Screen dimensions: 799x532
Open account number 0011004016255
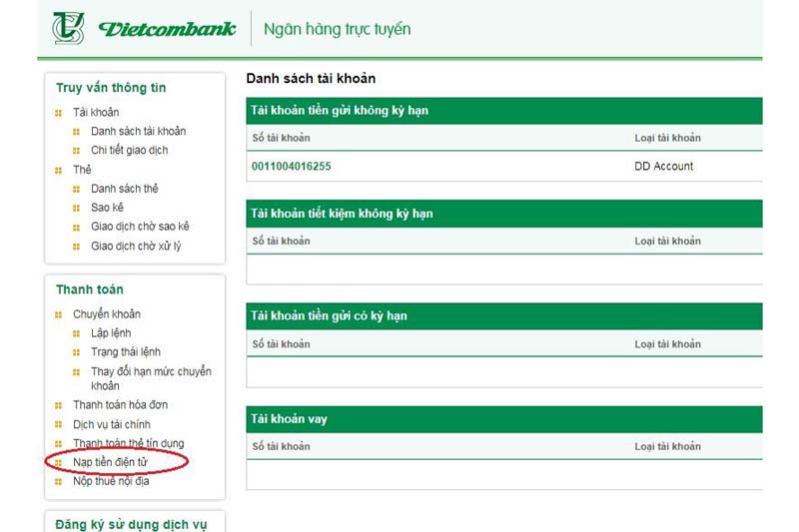(291, 166)
